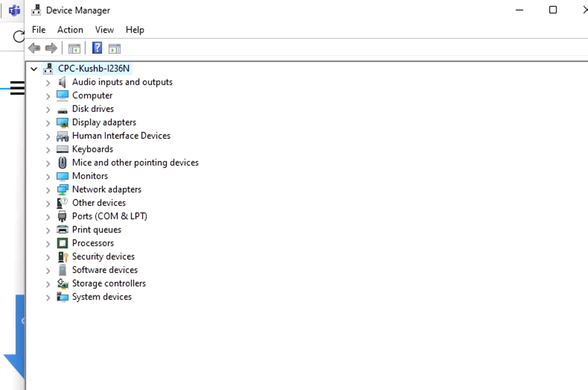This screenshot has height=390, width=588.
Task: Click the Software devices icon
Action: point(63,270)
